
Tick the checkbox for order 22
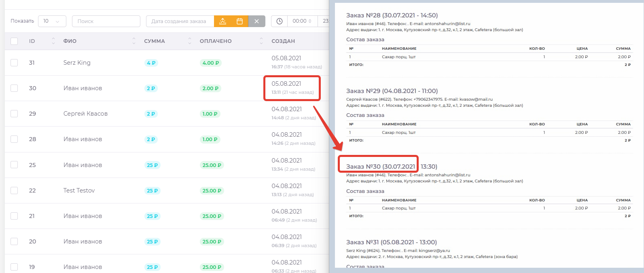tap(14, 190)
